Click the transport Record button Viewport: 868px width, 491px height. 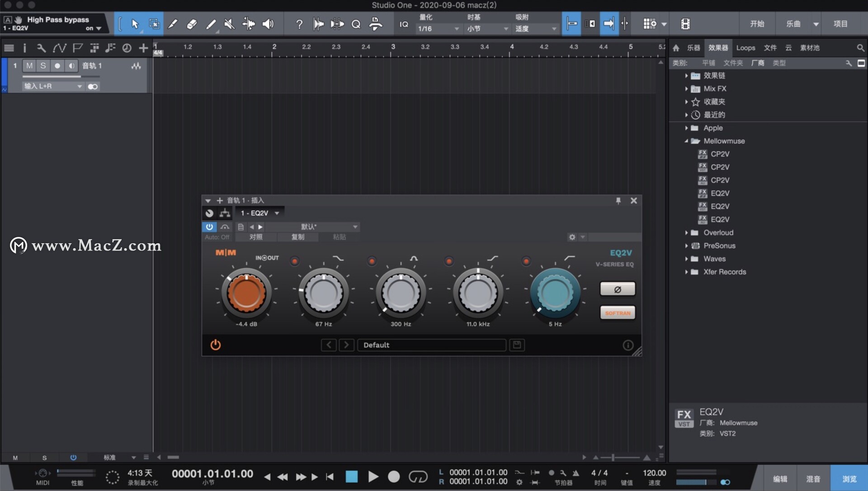coord(394,477)
